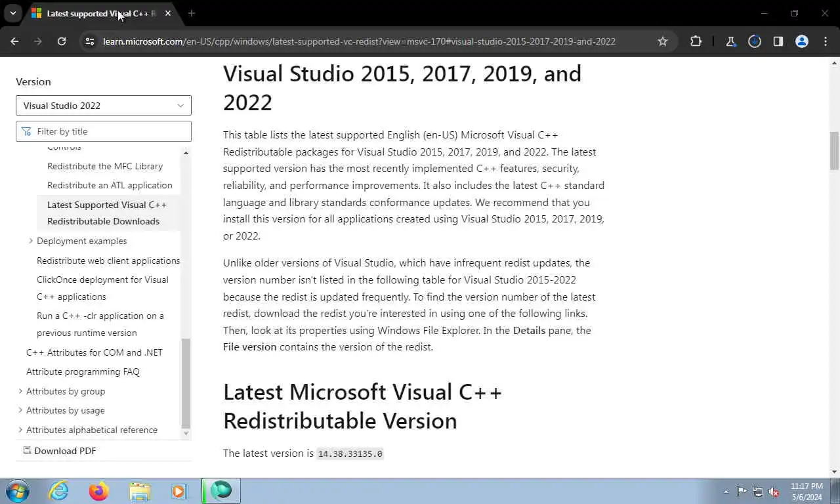Toggle the browser side panel
This screenshot has width=840, height=504.
point(778,41)
